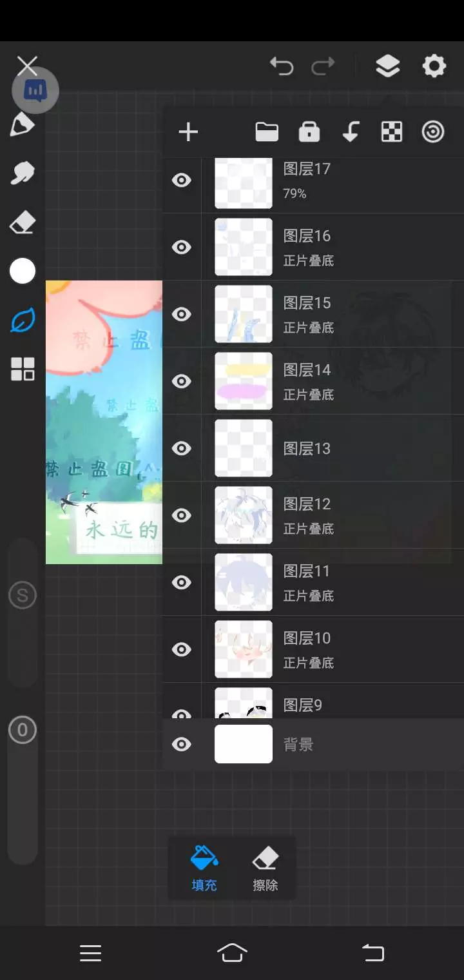Screen dimensions: 464x980
Task: Add a new layer with plus icon
Action: click(x=188, y=132)
